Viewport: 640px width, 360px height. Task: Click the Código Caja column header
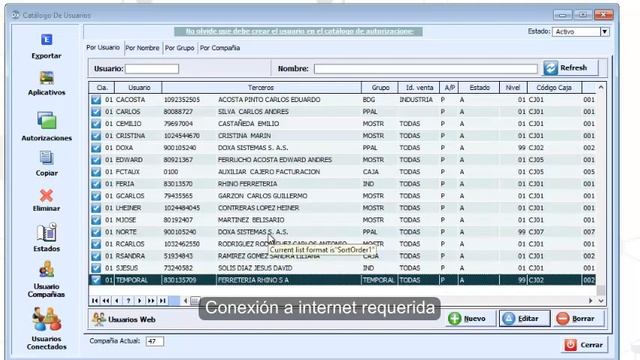tap(554, 87)
